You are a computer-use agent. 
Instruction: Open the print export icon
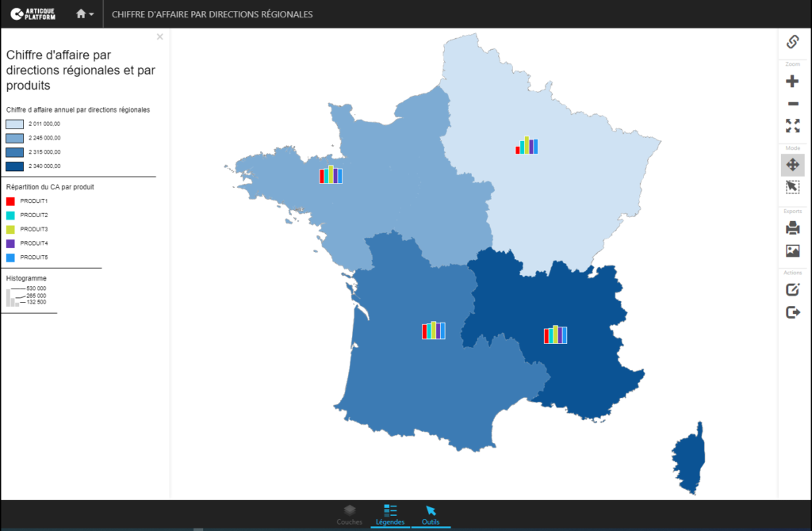tap(792, 227)
